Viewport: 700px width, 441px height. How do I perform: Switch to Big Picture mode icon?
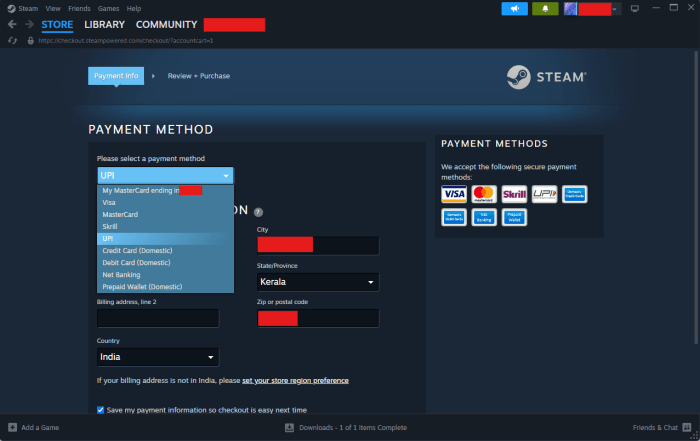[x=634, y=8]
